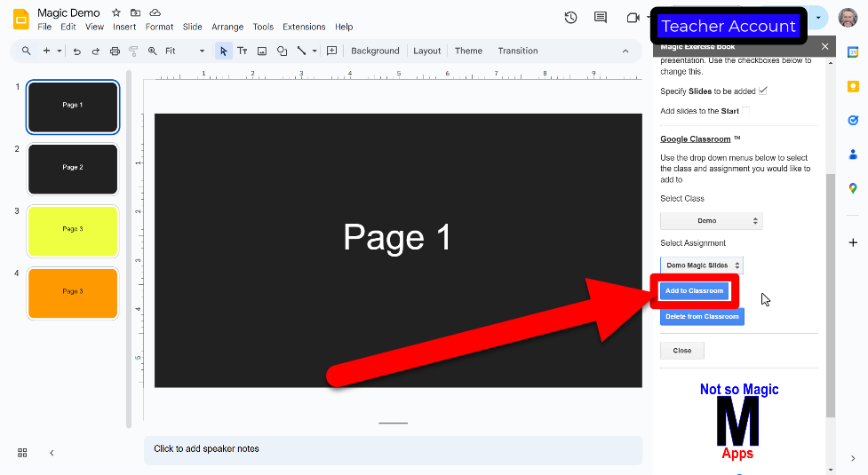Redo the last action
The width and height of the screenshot is (868, 475).
pos(95,51)
